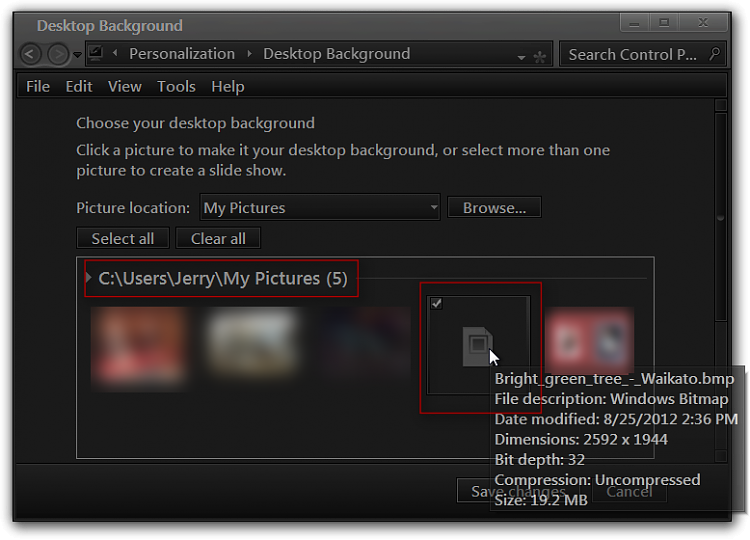Uncheck the Bright_green_tree bitmap checkbox

pyautogui.click(x=436, y=303)
